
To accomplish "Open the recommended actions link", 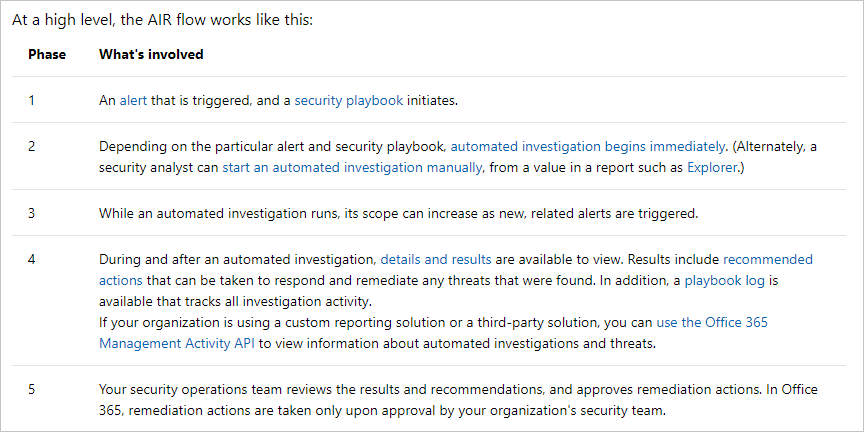I will coord(456,269).
